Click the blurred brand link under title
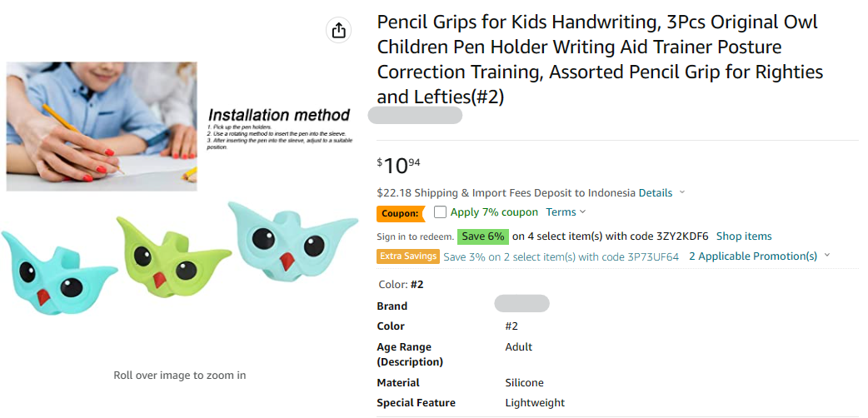The height and width of the screenshot is (418, 868). pos(415,116)
